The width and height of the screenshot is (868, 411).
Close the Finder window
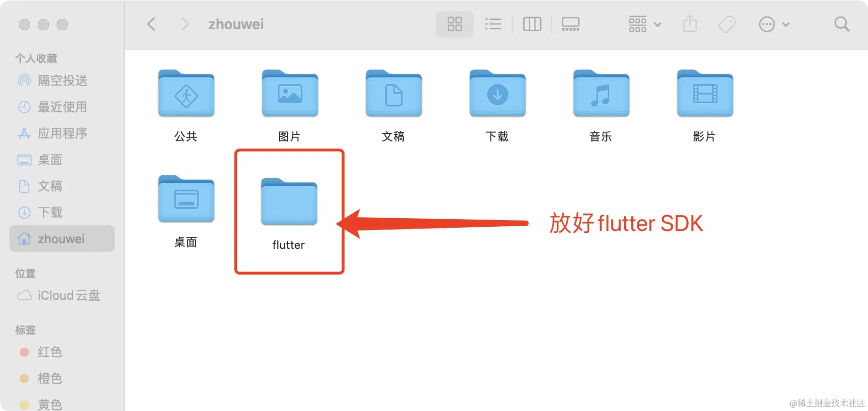pos(25,25)
